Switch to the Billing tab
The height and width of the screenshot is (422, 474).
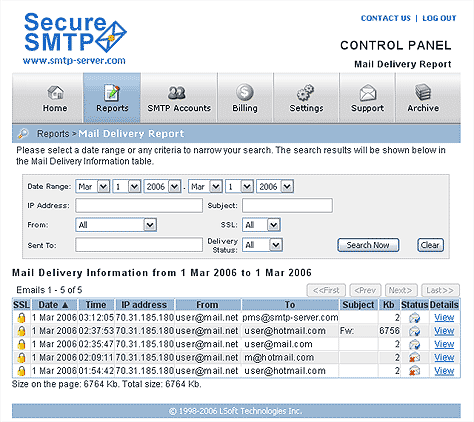point(245,98)
